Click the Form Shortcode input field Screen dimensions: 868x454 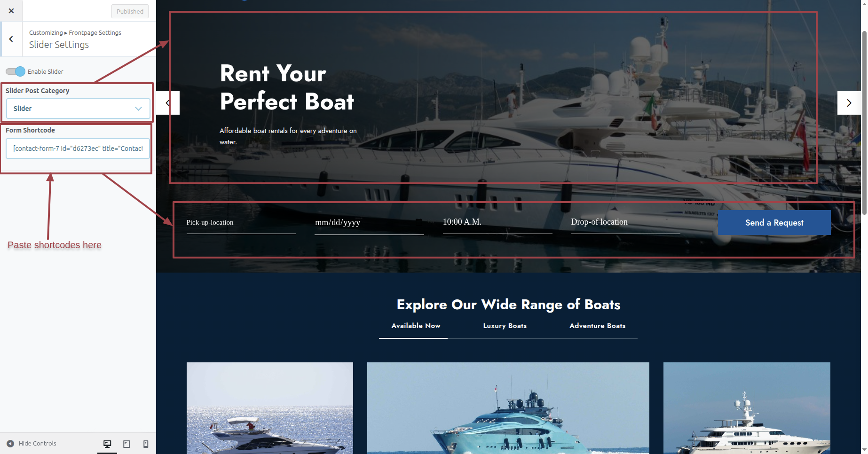pyautogui.click(x=78, y=149)
